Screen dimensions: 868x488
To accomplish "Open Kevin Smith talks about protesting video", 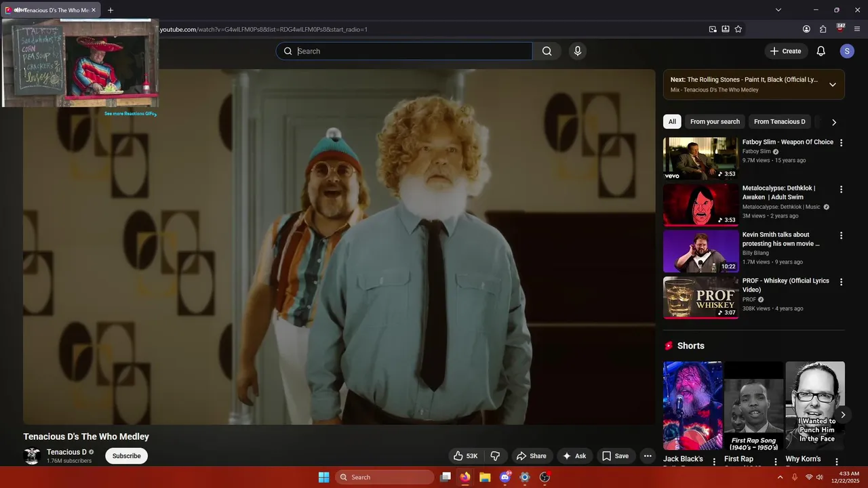I will tap(701, 251).
